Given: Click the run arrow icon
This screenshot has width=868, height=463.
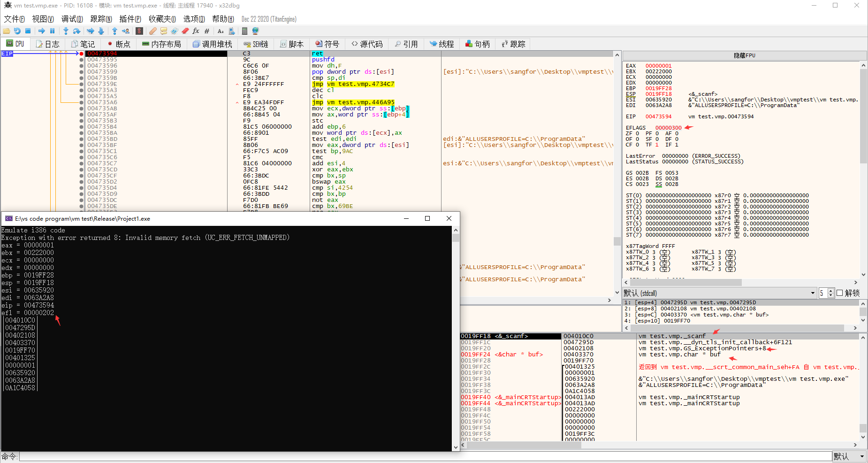Looking at the screenshot, I should point(41,31).
